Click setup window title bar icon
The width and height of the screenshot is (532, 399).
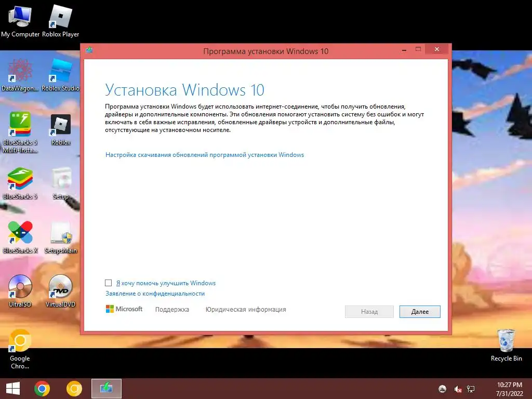tap(89, 50)
